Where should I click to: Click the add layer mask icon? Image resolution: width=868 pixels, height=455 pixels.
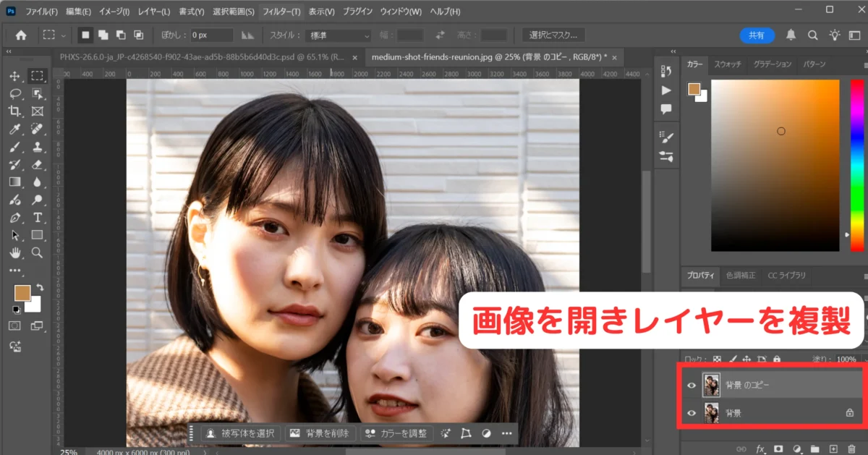[x=778, y=449]
